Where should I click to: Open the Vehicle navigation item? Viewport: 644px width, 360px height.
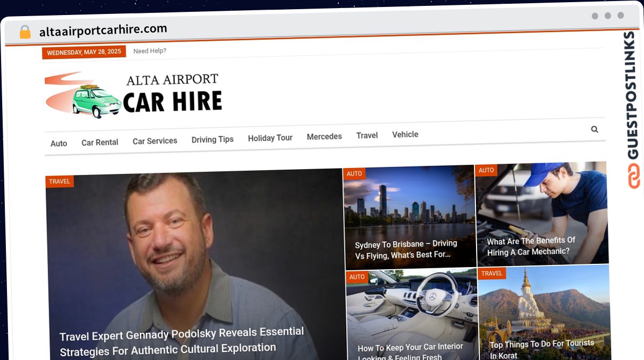click(405, 134)
